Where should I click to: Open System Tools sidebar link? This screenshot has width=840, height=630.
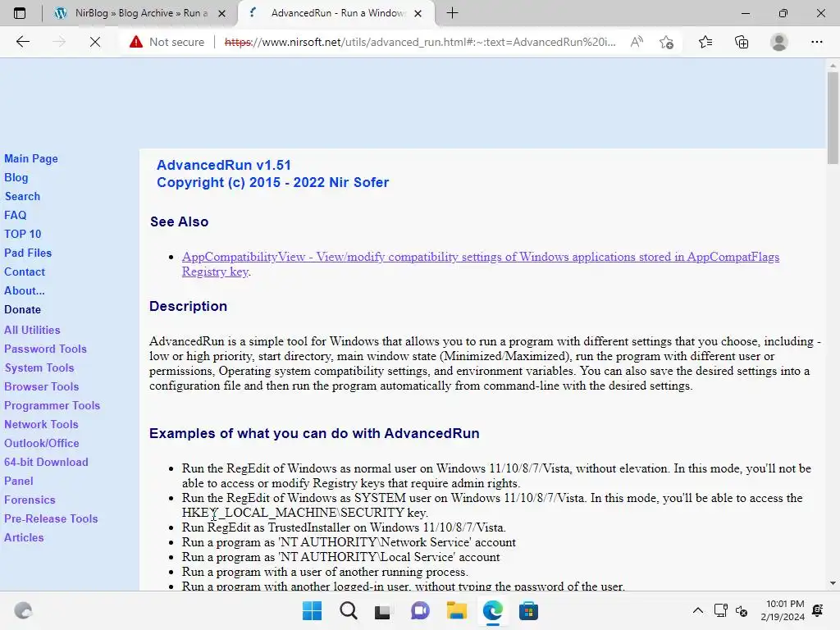(39, 367)
